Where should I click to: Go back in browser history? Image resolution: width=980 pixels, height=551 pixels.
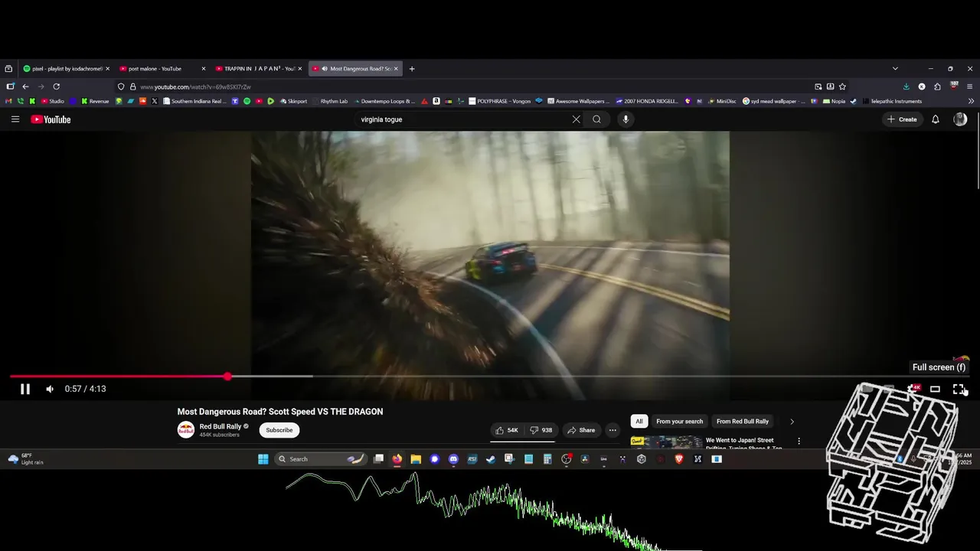[25, 86]
